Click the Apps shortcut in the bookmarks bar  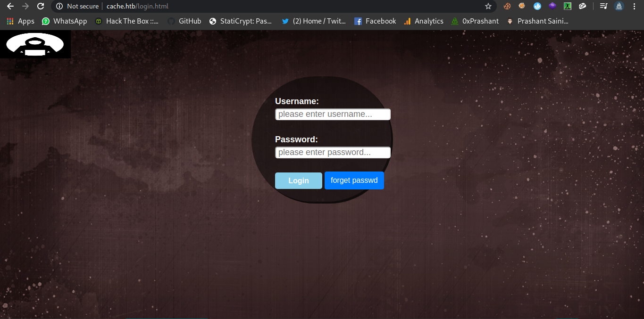pyautogui.click(x=20, y=21)
